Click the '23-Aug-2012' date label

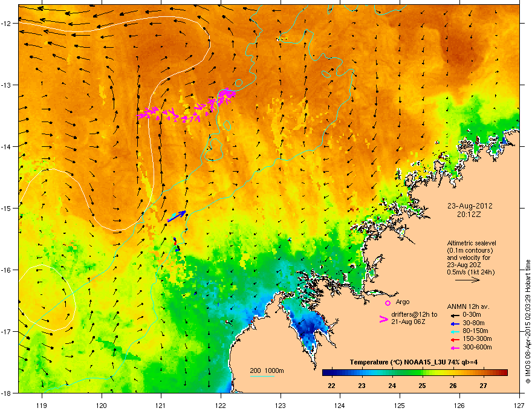pyautogui.click(x=470, y=206)
